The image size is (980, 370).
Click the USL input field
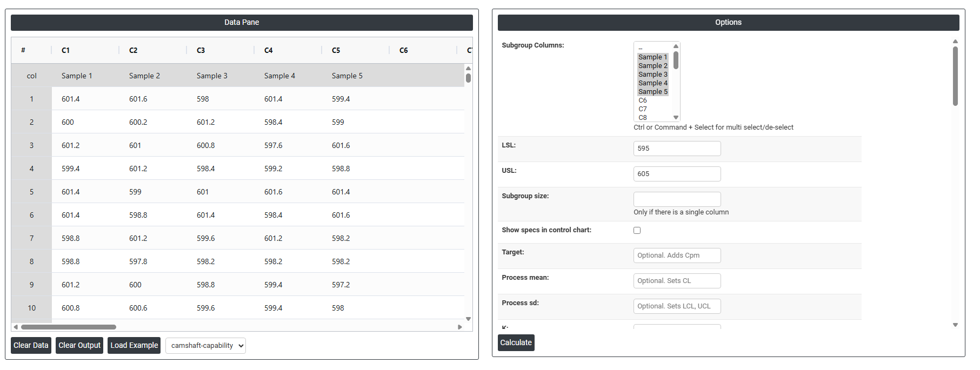(677, 174)
